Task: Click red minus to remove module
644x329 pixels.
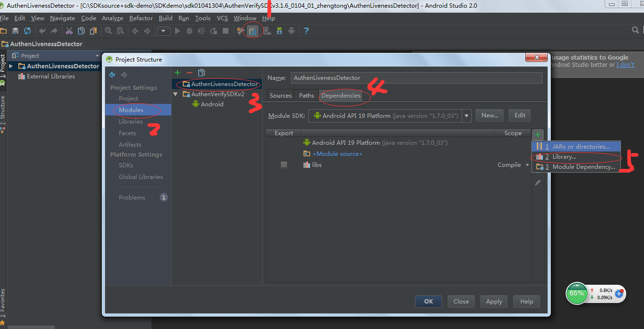Action: coord(189,73)
